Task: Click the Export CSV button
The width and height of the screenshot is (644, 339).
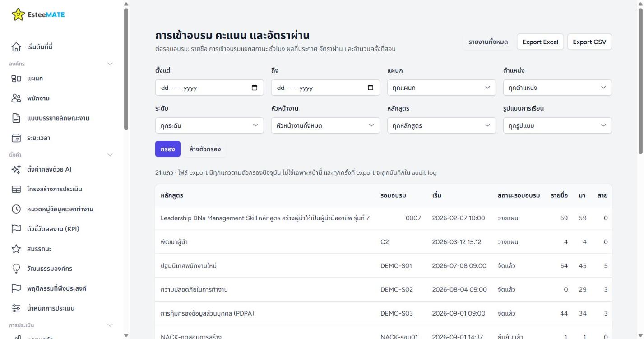Action: coord(589,42)
